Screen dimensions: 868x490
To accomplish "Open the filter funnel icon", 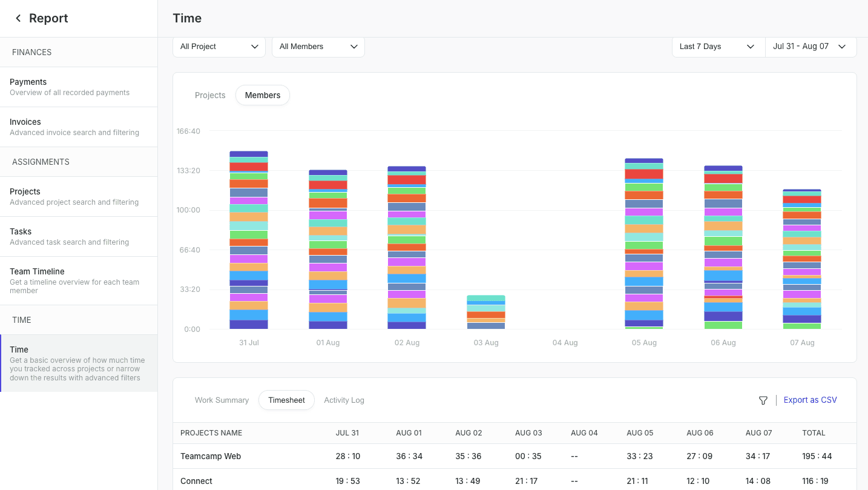I will pos(763,400).
